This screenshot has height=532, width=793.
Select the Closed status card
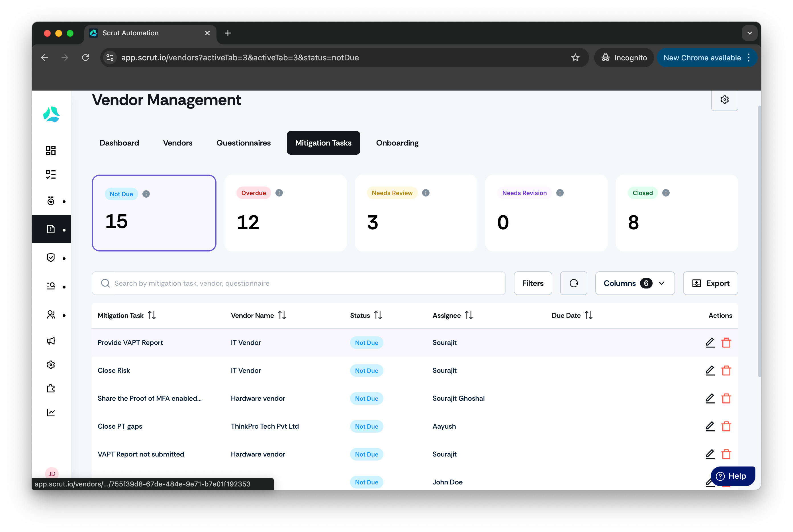click(x=676, y=213)
